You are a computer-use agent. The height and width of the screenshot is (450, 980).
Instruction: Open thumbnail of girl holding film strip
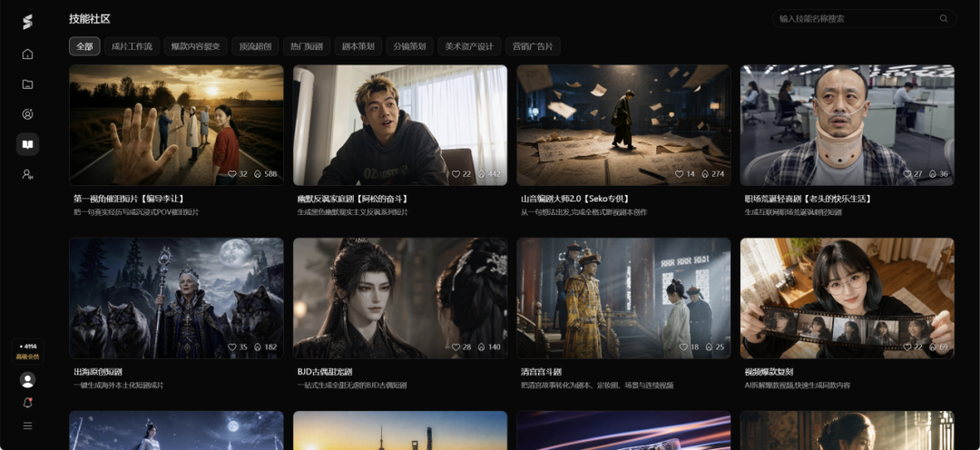[848, 298]
